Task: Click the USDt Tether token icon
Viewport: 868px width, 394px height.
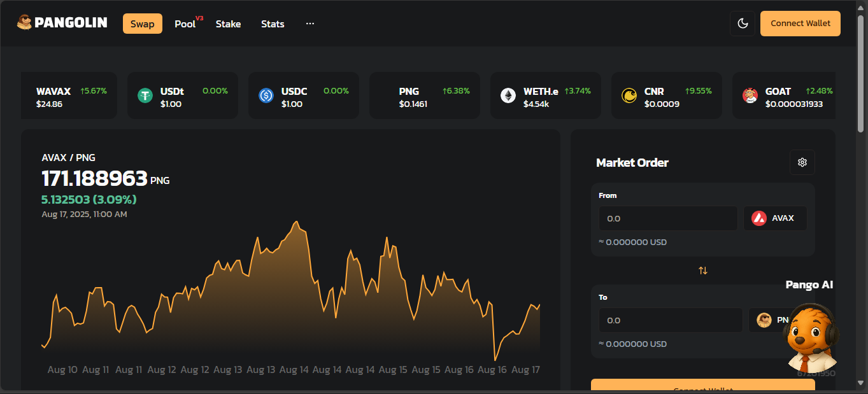Action: (145, 95)
